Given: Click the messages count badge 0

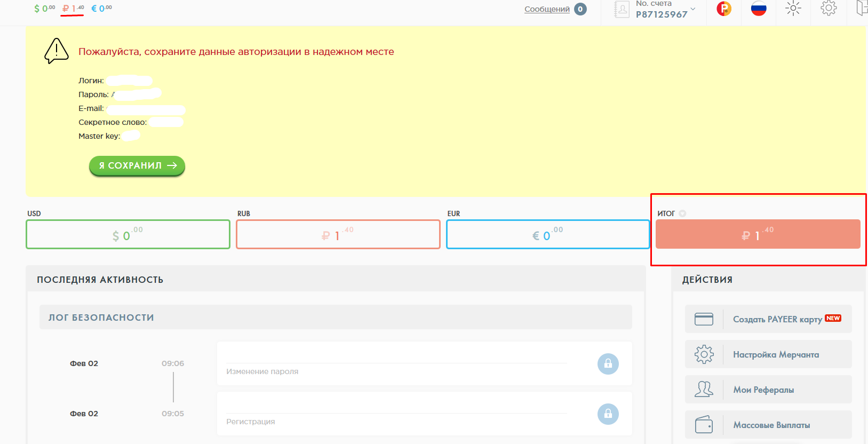Looking at the screenshot, I should (x=580, y=9).
